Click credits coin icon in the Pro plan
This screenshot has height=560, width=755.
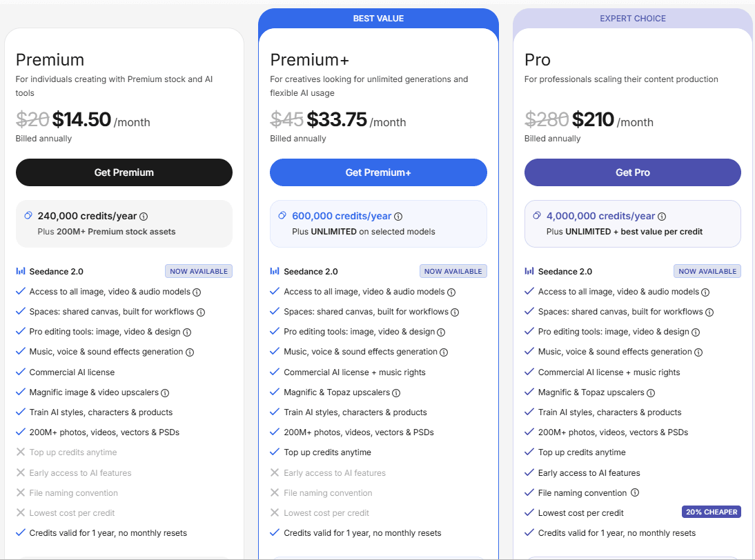click(537, 216)
